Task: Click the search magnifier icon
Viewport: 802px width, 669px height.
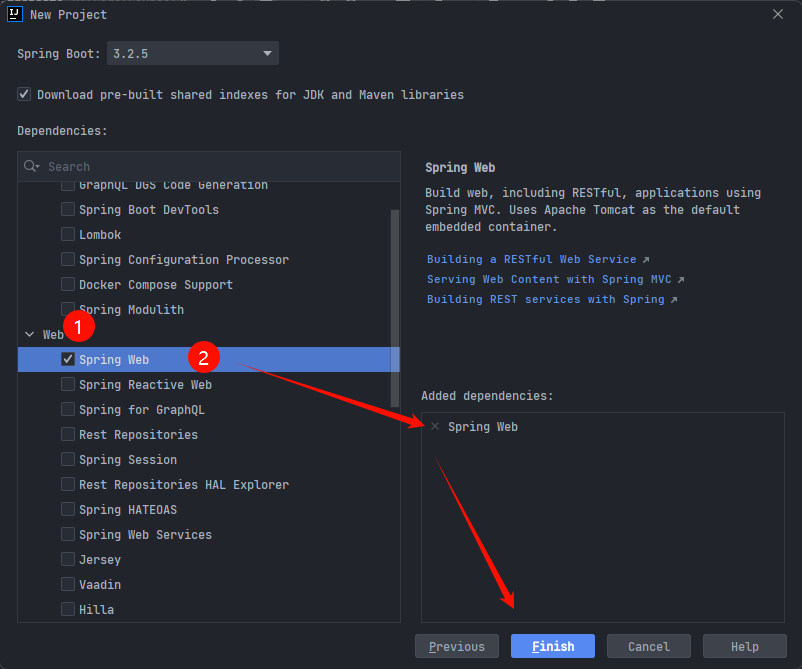Action: click(x=31, y=166)
